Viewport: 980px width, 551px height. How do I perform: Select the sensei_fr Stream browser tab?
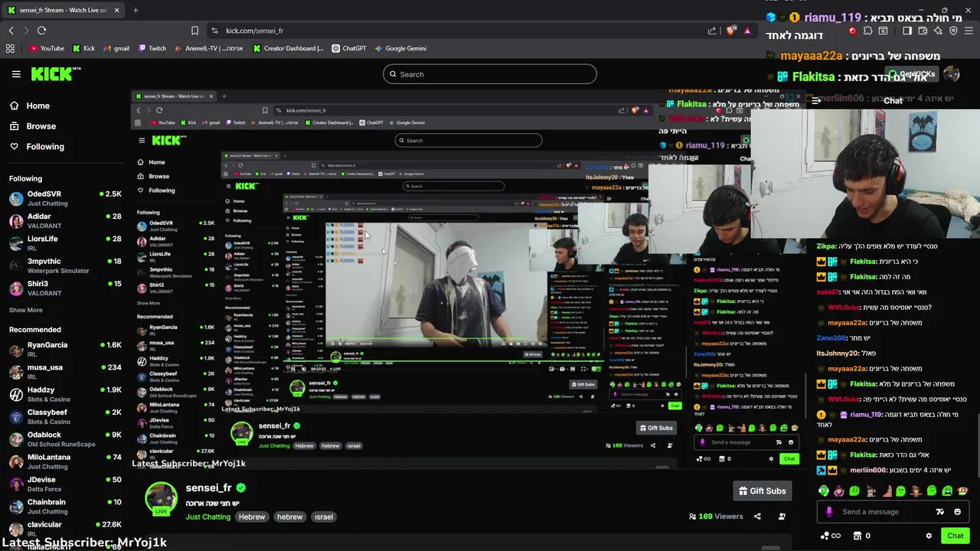coord(62,10)
